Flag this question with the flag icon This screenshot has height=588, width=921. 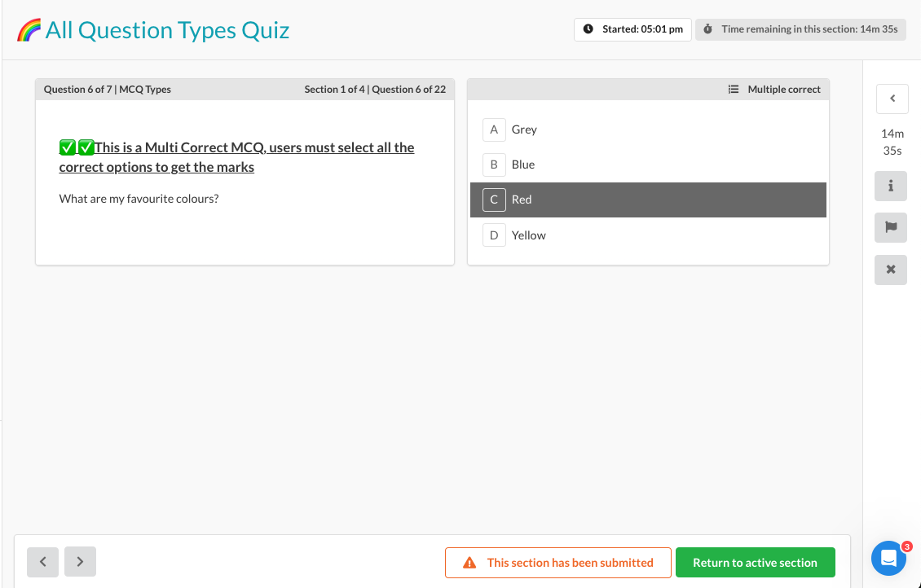coord(891,227)
